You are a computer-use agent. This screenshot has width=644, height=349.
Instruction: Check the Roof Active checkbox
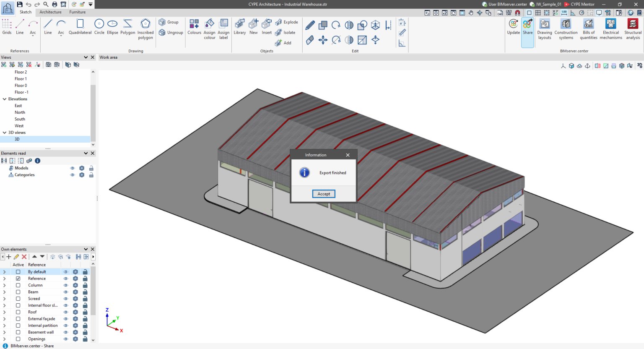tap(18, 312)
